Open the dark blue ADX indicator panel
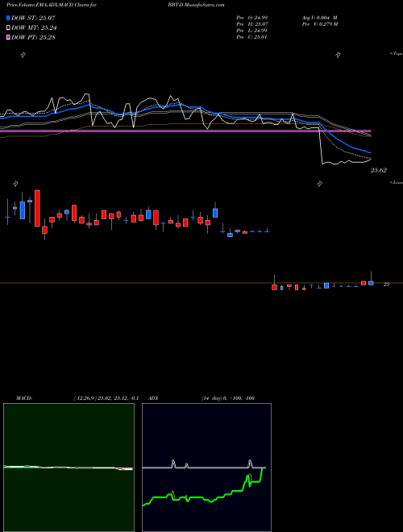 [x=206, y=468]
